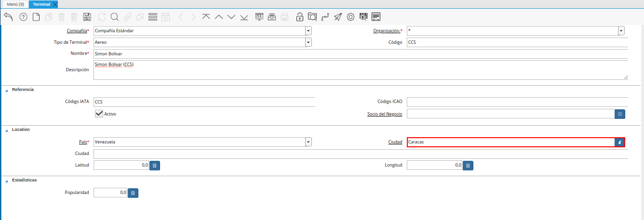Viewport: 644px width, 220px height.
Task: Open the Socio del Negocio lookup button
Action: coord(620,114)
